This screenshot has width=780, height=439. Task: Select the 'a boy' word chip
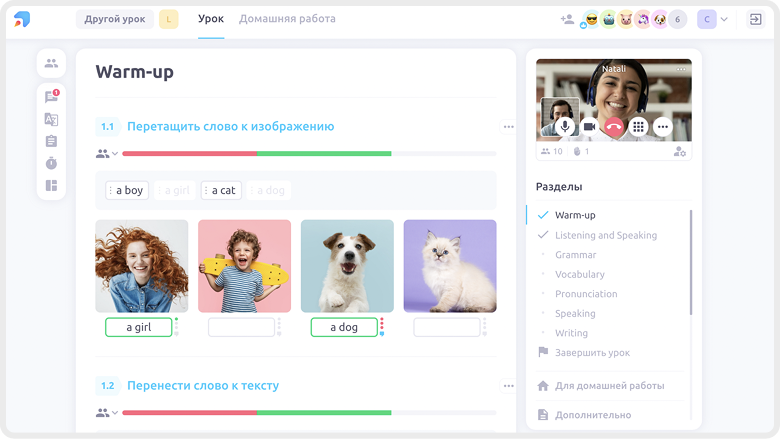pos(127,190)
